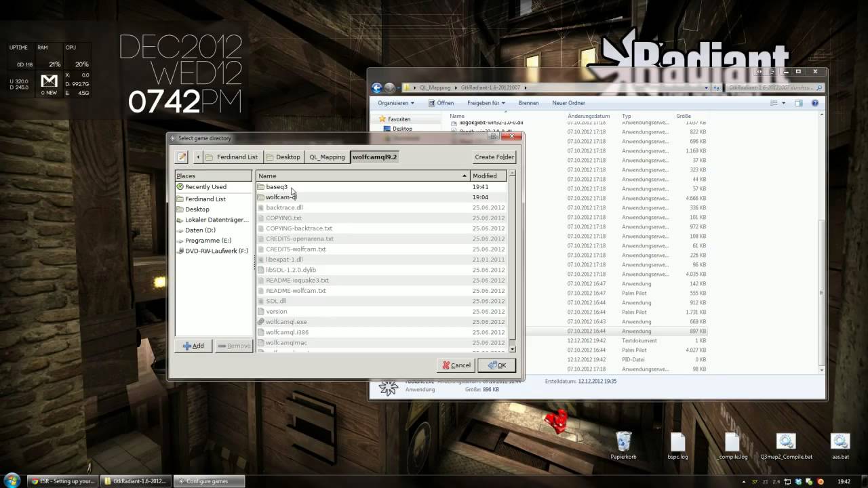The height and width of the screenshot is (488, 868).
Task: Select DVD-RW-Laufwerk (F:) in Places
Action: [214, 251]
